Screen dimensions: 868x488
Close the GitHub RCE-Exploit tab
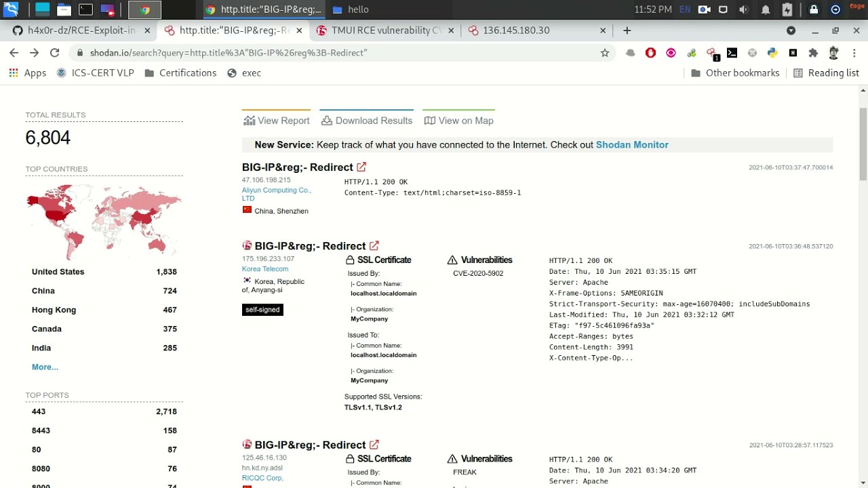[147, 30]
